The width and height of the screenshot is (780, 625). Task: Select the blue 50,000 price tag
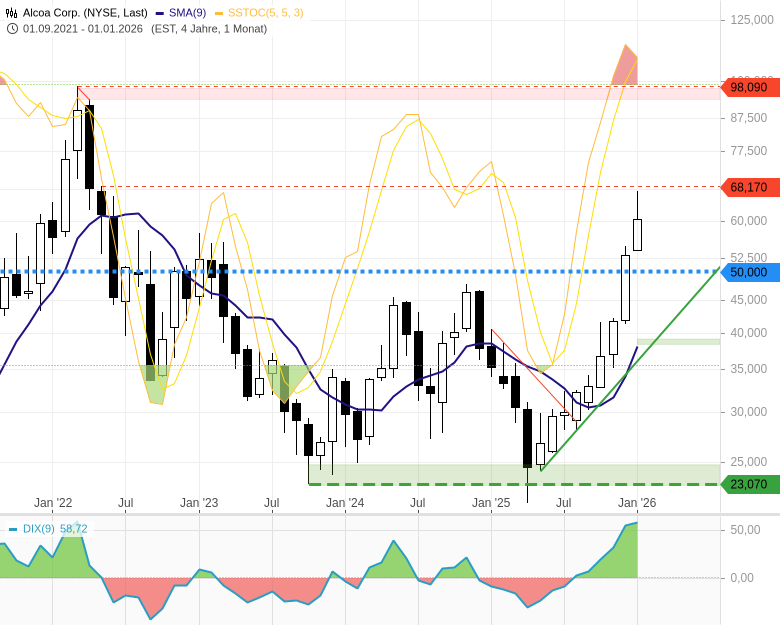[749, 272]
